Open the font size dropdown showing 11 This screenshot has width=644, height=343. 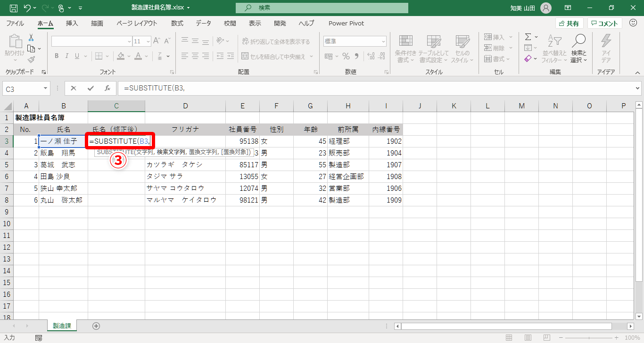click(x=148, y=41)
